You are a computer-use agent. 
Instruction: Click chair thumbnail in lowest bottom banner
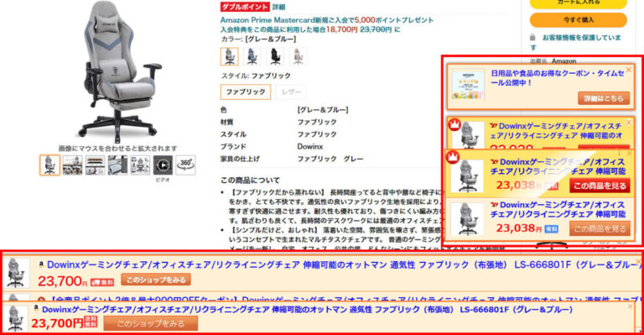(17, 318)
